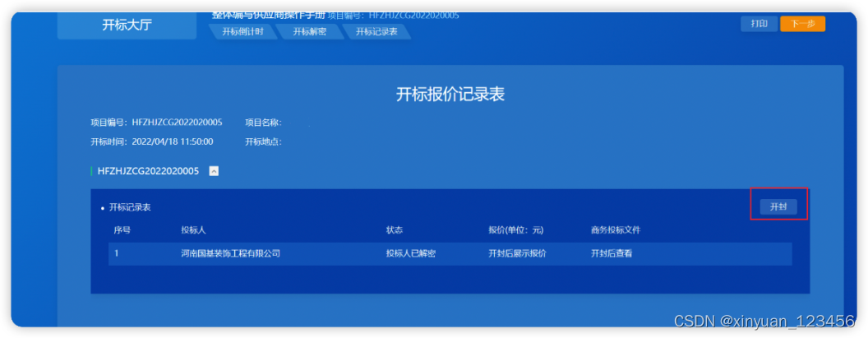Click the 投标人 column header

coord(193,230)
